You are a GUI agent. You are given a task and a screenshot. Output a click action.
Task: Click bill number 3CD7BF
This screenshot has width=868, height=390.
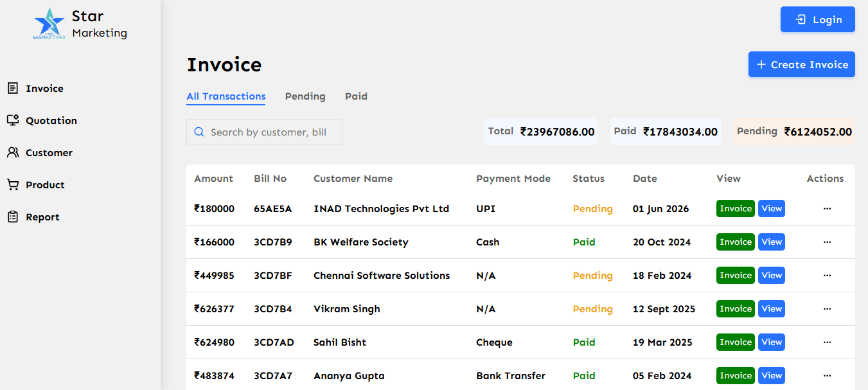tap(273, 276)
